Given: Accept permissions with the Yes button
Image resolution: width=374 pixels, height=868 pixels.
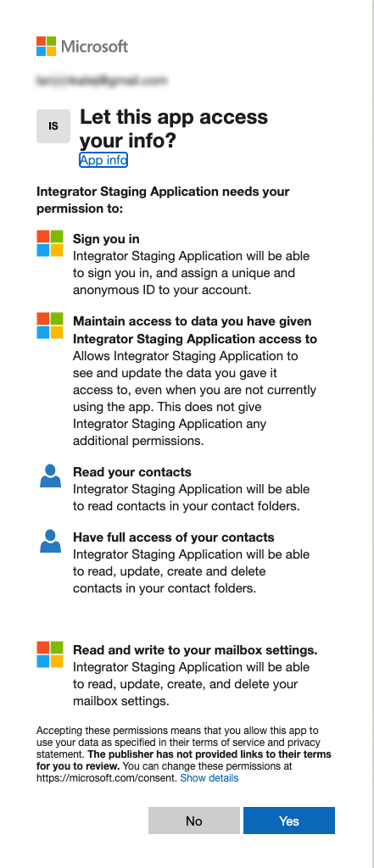Looking at the screenshot, I should pyautogui.click(x=289, y=821).
